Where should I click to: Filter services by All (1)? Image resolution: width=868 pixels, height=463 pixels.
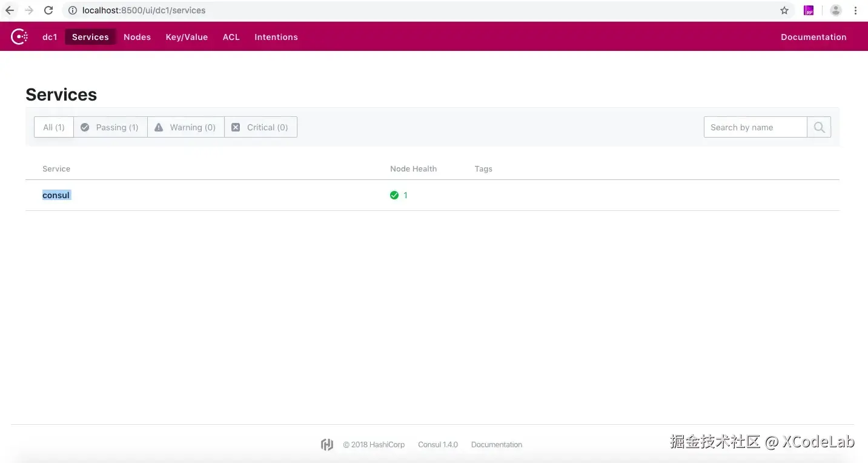click(54, 127)
